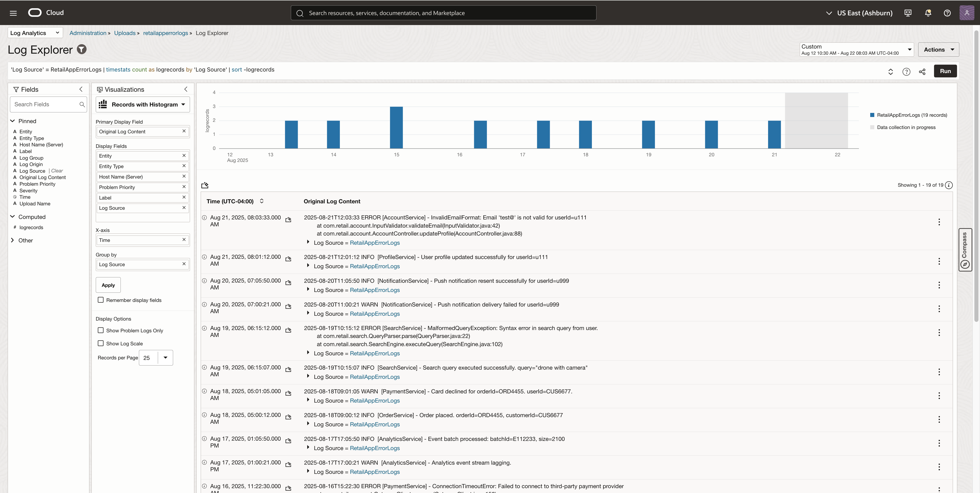Go to the Uploads breadcrumb

124,33
